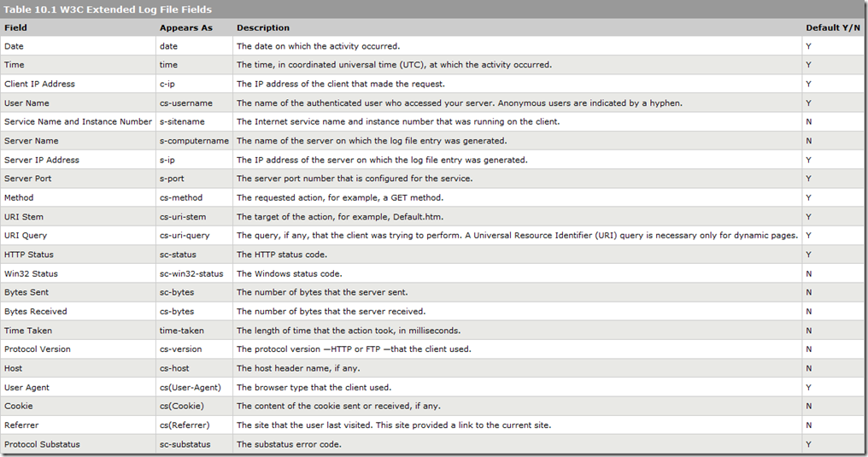Select the 'sc-substatus' cell
Image resolution: width=868 pixels, height=457 pixels.
point(194,444)
